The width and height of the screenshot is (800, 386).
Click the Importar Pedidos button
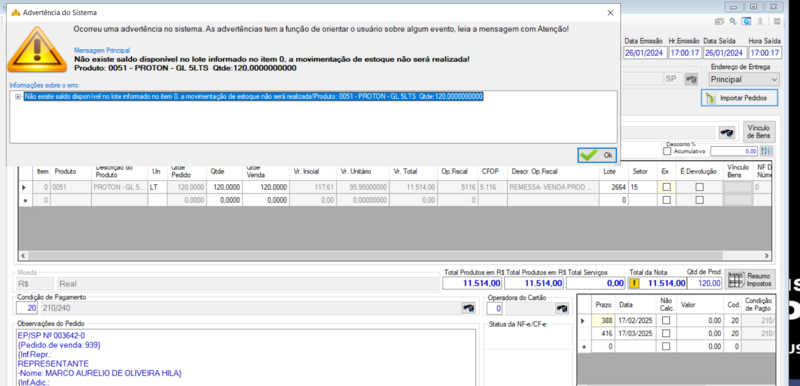click(739, 98)
